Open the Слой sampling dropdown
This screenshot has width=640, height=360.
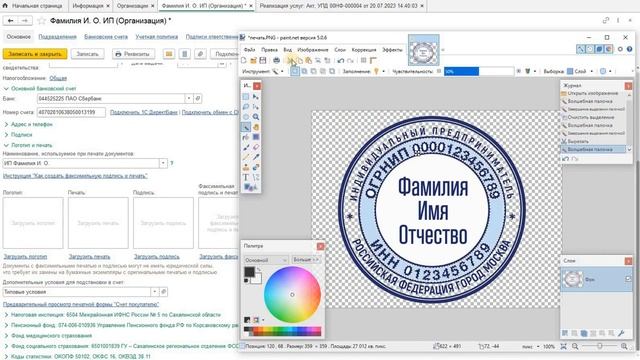(x=592, y=71)
